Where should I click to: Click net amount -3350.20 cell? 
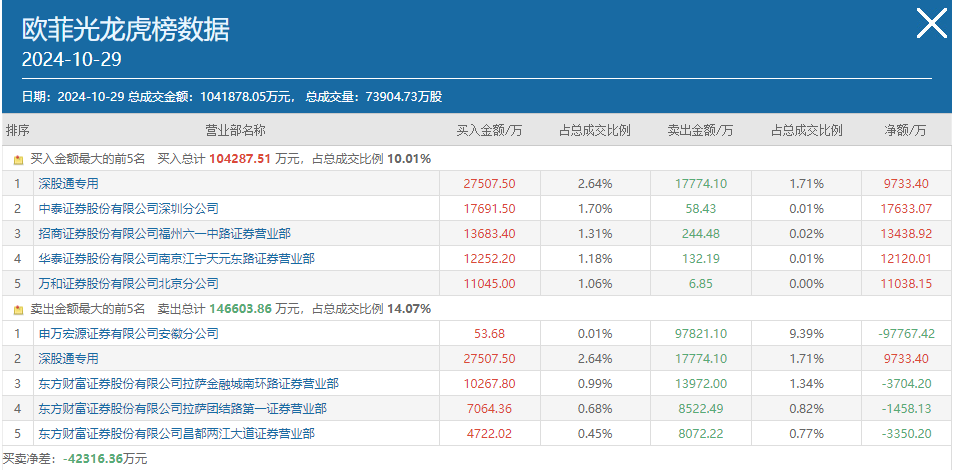pos(906,434)
